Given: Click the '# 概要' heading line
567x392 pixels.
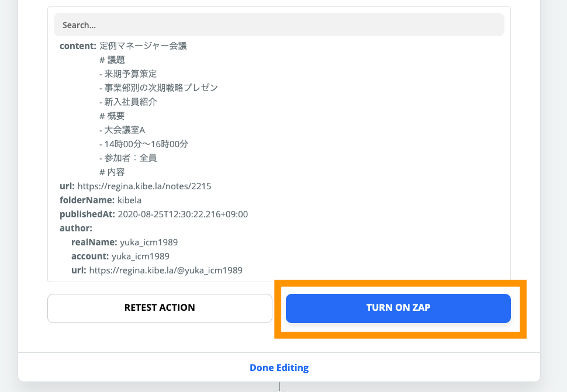Looking at the screenshot, I should [x=112, y=116].
